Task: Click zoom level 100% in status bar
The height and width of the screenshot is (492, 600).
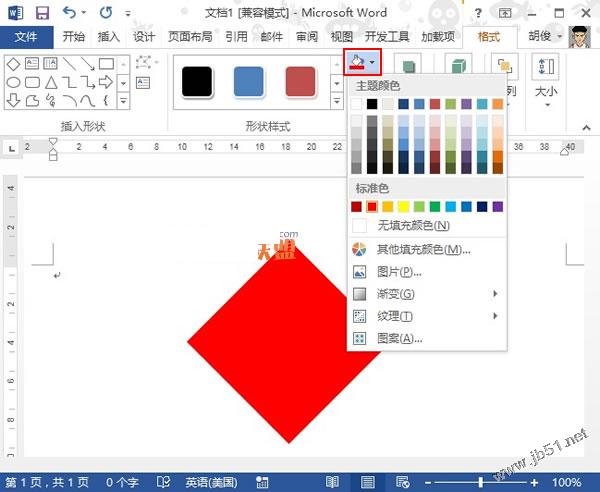Action: click(x=566, y=482)
